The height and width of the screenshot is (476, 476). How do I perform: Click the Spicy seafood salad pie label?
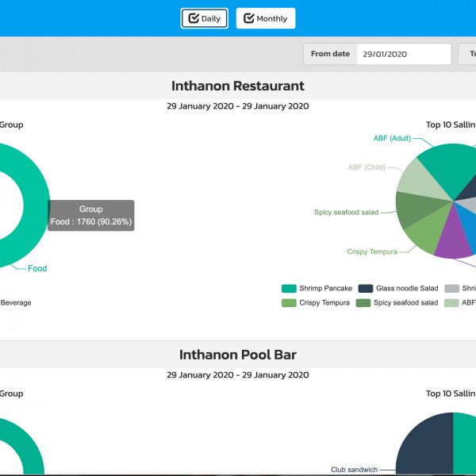click(346, 212)
